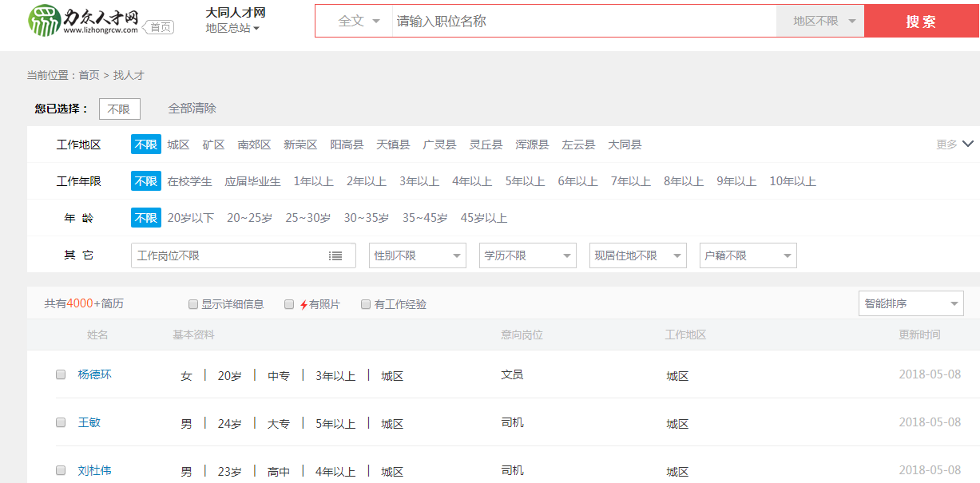Check the box for 王敏
The height and width of the screenshot is (483, 980).
61,422
